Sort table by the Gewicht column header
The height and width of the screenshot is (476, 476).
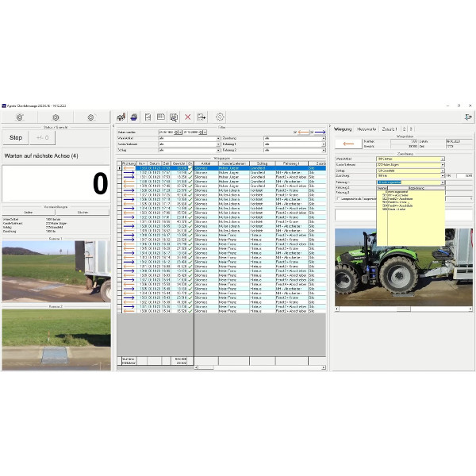pyautogui.click(x=178, y=163)
